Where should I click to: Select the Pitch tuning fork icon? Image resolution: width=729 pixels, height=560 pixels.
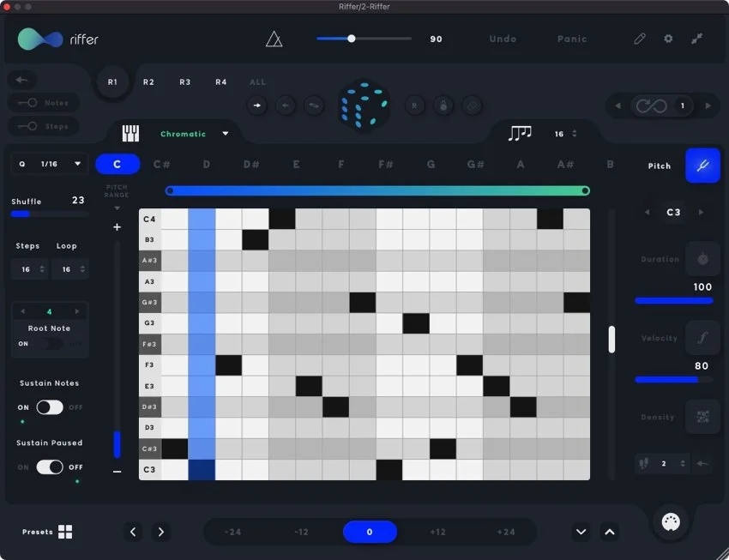pos(702,166)
